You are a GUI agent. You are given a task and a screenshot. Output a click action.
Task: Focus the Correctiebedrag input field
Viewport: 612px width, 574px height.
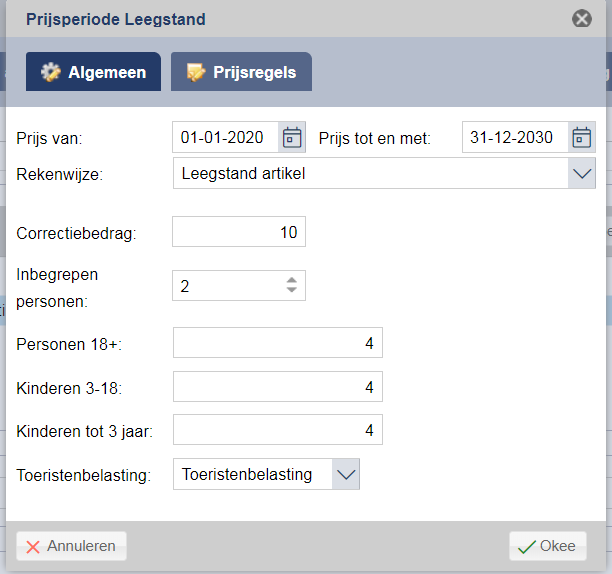(239, 232)
